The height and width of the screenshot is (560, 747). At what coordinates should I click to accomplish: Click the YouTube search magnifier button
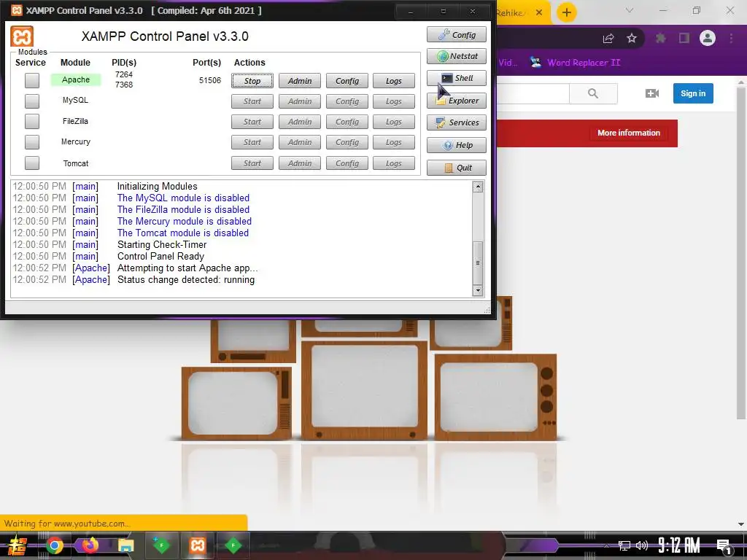click(593, 93)
